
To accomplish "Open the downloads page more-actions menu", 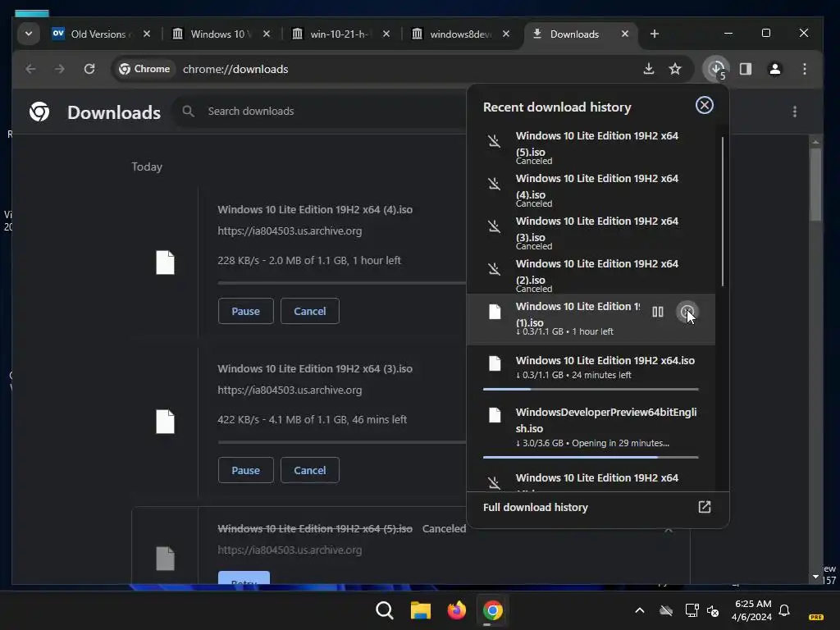I will coord(794,112).
